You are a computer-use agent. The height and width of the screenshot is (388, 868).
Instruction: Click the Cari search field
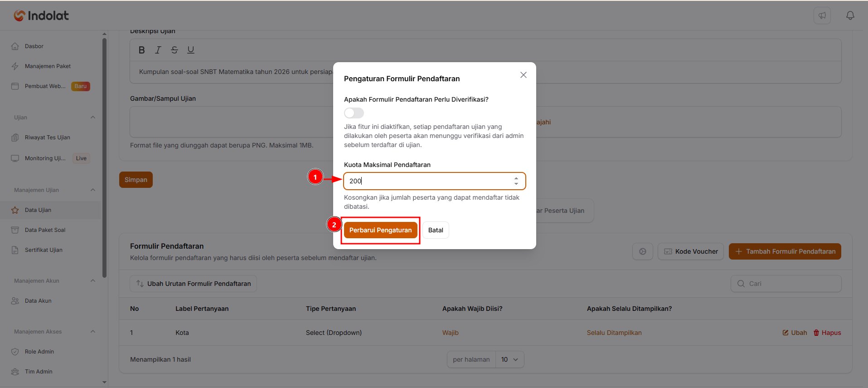coord(786,284)
